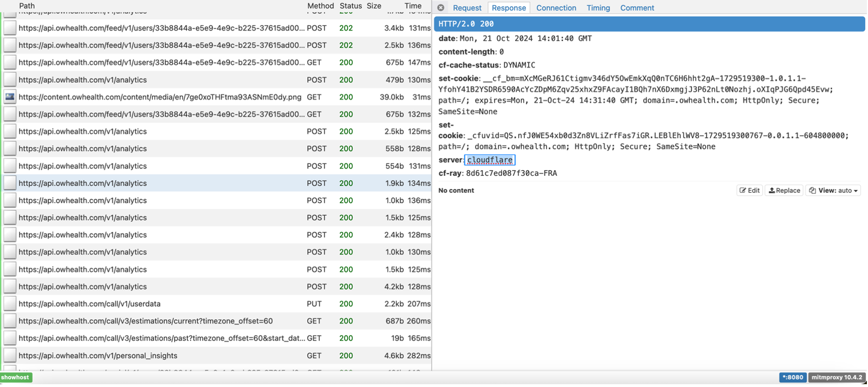Select the estimations/past GET request

(162, 339)
